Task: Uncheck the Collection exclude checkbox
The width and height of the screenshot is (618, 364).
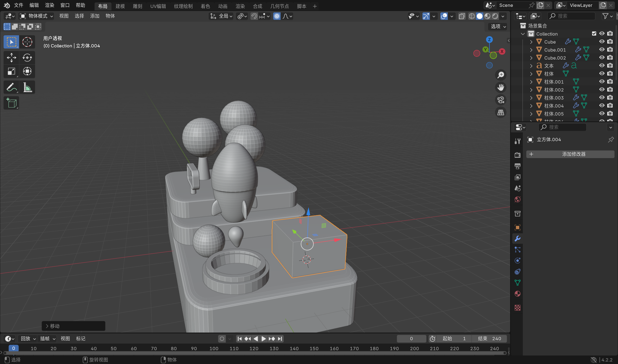Action: click(594, 34)
